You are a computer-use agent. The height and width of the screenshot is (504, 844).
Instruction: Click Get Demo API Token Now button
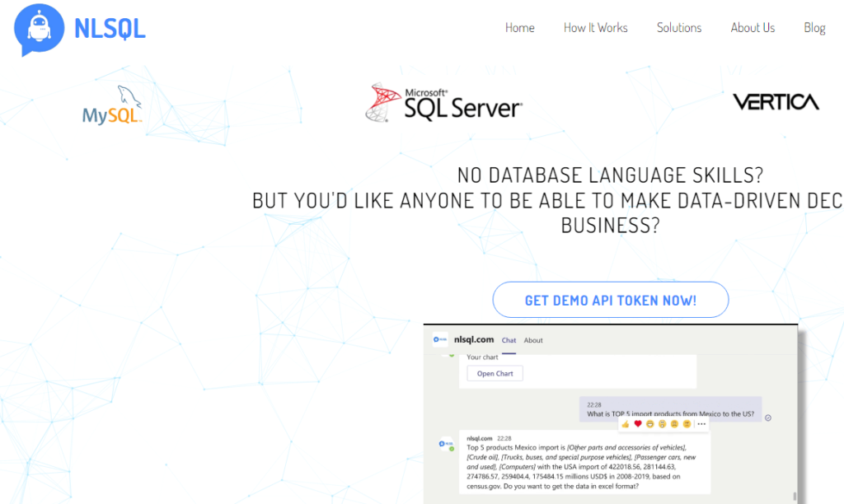(x=611, y=300)
